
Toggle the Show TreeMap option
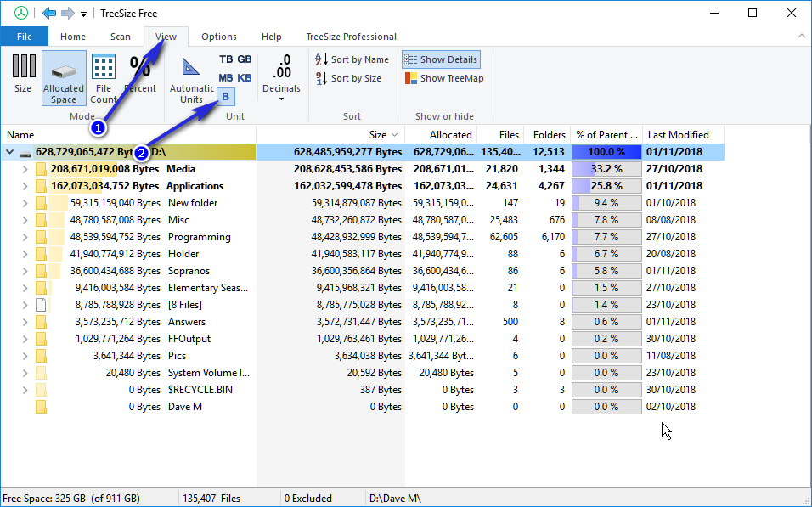(444, 78)
